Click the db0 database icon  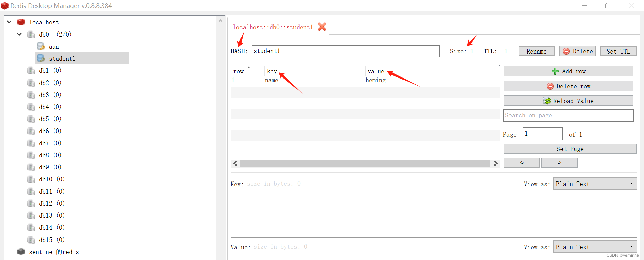pos(31,34)
